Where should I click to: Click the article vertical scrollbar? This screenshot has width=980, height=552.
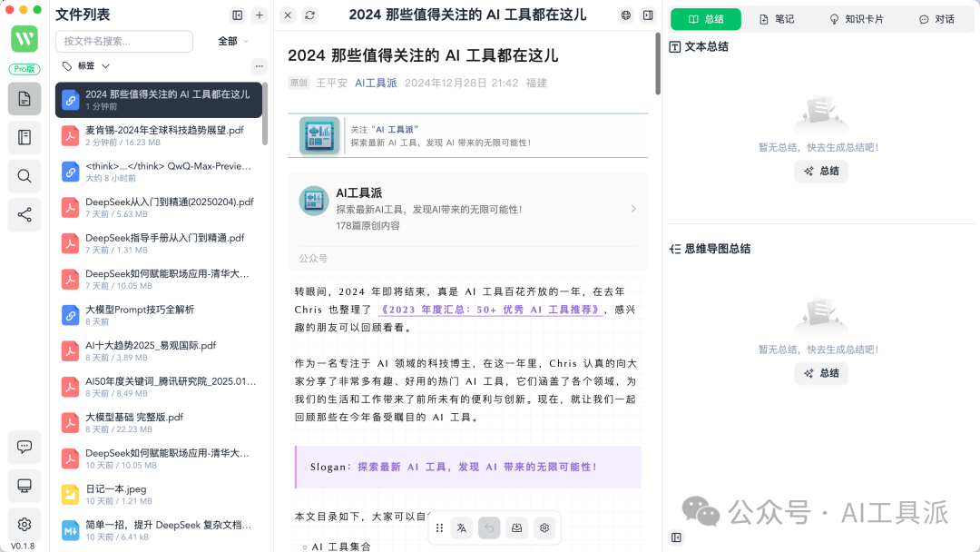coord(658,64)
